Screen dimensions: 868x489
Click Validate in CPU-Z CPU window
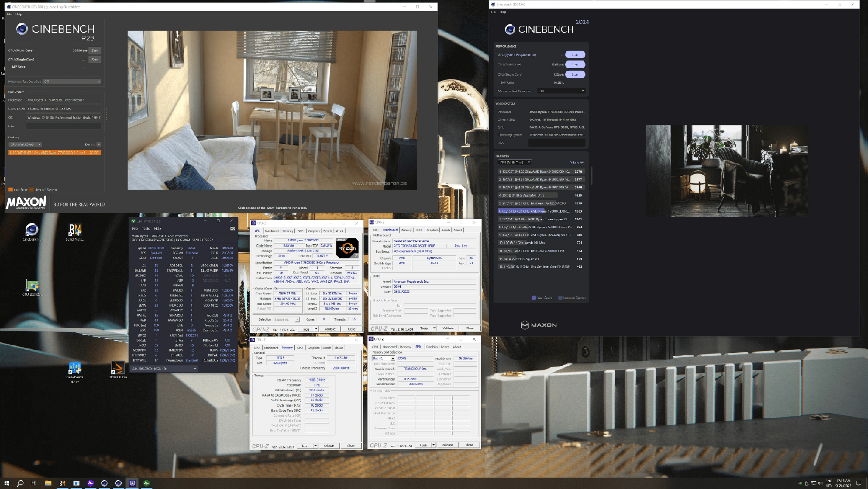pyautogui.click(x=330, y=329)
